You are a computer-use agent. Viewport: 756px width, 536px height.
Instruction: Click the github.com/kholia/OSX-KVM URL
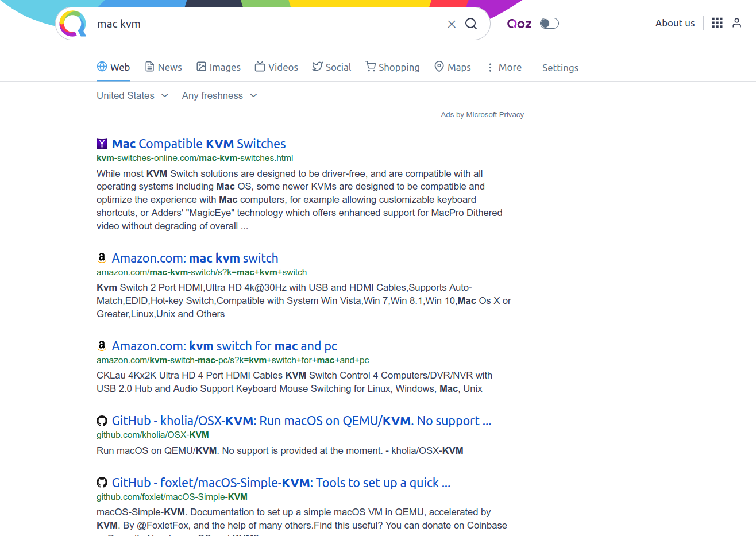[x=153, y=435]
